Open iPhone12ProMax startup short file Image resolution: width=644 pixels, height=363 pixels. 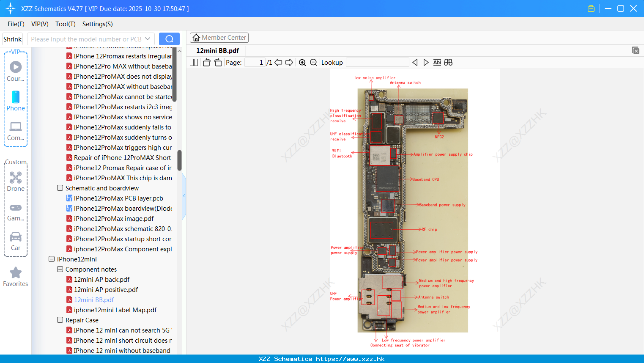123,239
